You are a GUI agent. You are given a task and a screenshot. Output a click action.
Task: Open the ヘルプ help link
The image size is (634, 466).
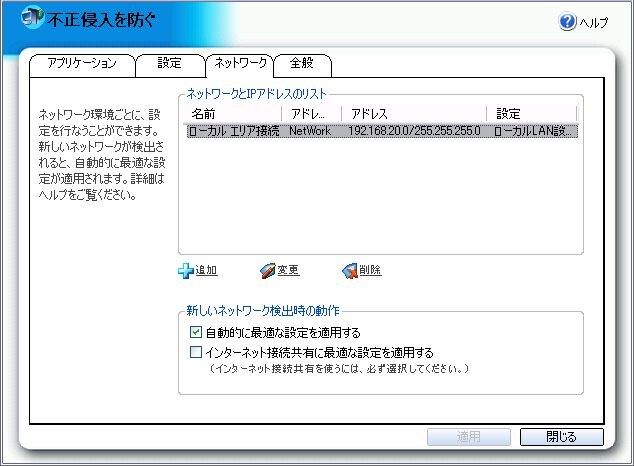tap(594, 22)
